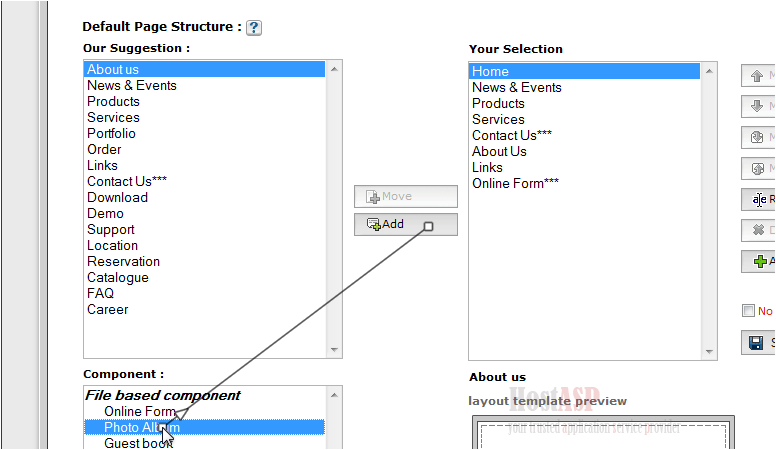Viewport: 776px width, 450px height.
Task: Click the rename text-cursor icon button
Action: tap(759, 199)
